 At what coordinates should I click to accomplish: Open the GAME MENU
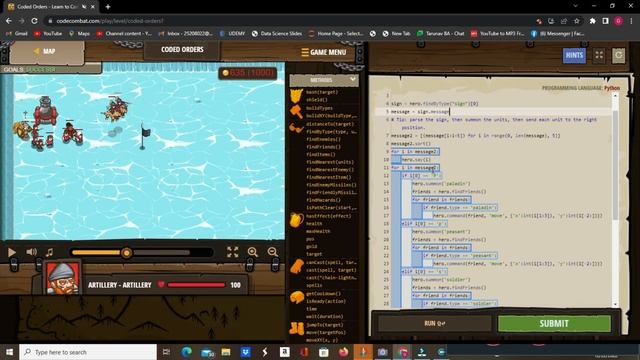324,52
